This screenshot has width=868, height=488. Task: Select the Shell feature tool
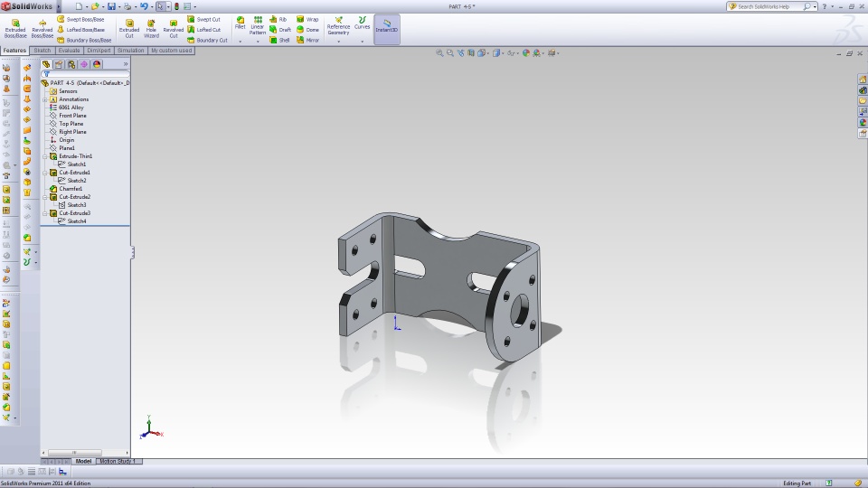point(279,41)
